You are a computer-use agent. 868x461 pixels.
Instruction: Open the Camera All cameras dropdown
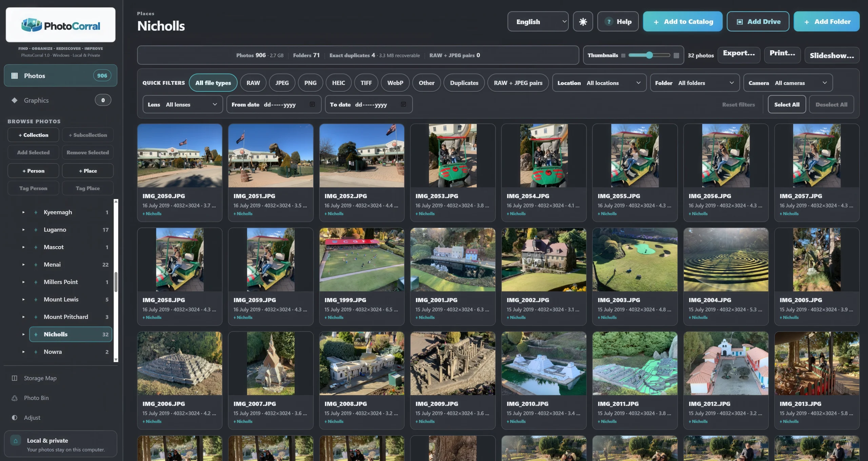click(788, 83)
